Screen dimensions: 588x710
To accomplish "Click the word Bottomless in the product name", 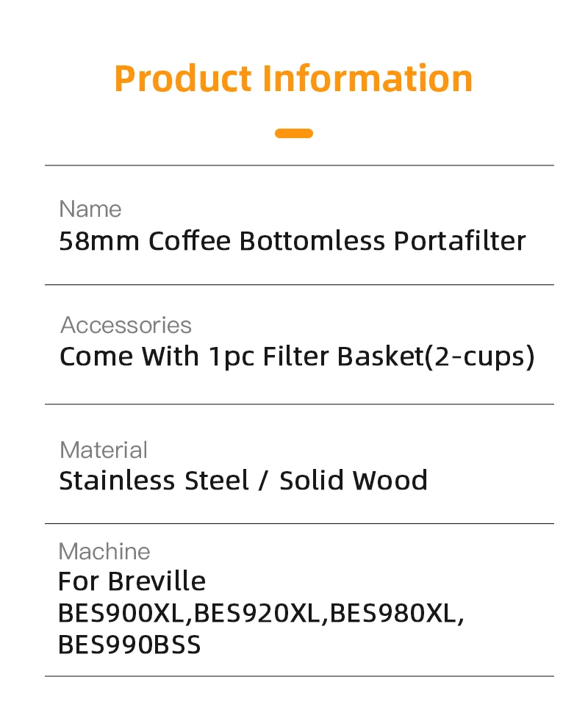I will tap(313, 241).
